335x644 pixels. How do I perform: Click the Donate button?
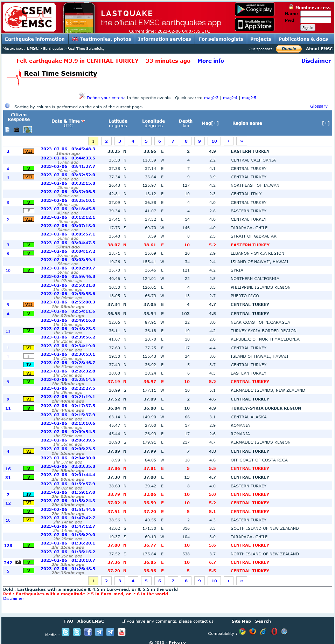pos(289,49)
